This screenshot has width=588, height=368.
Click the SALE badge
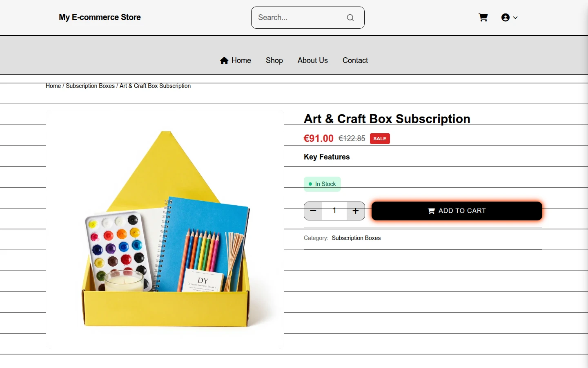[x=380, y=139]
